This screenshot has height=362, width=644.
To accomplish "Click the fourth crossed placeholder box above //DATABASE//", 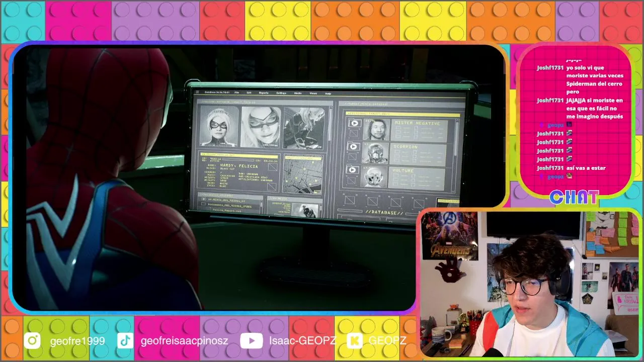I will [x=418, y=203].
